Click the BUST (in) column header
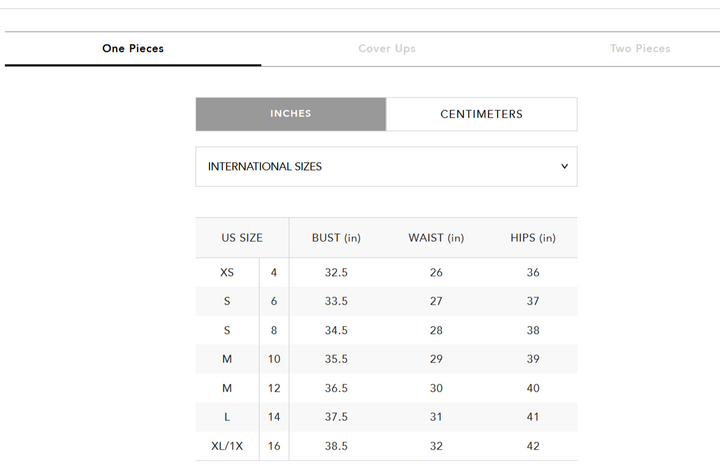The width and height of the screenshot is (720, 472). pyautogui.click(x=336, y=238)
